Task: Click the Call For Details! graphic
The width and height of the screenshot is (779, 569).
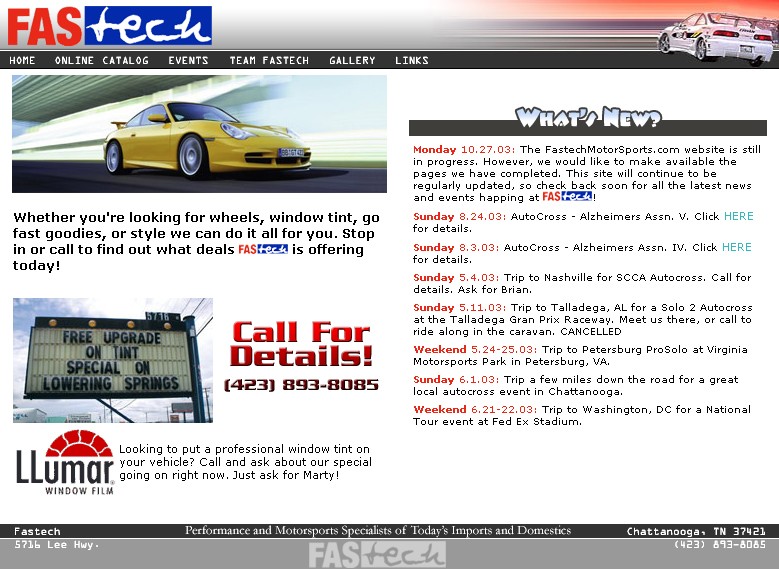Action: 301,344
